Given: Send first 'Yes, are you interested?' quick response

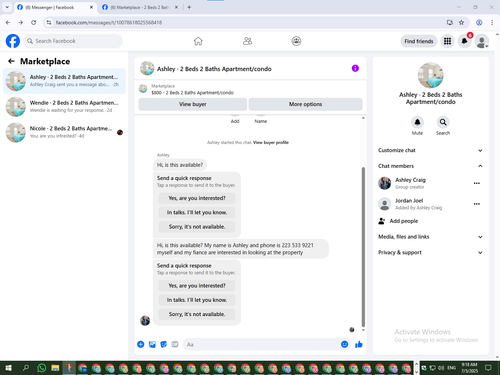Looking at the screenshot, I should point(197,198).
